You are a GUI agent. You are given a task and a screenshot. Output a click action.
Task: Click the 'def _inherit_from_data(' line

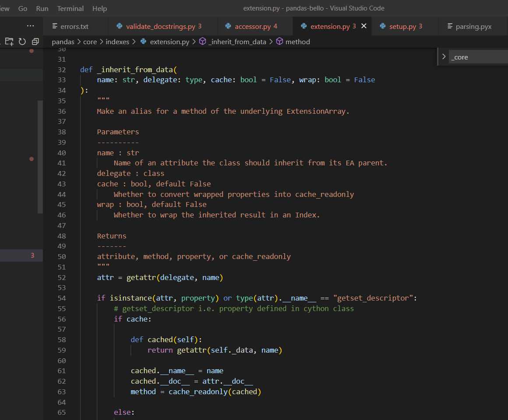(128, 70)
